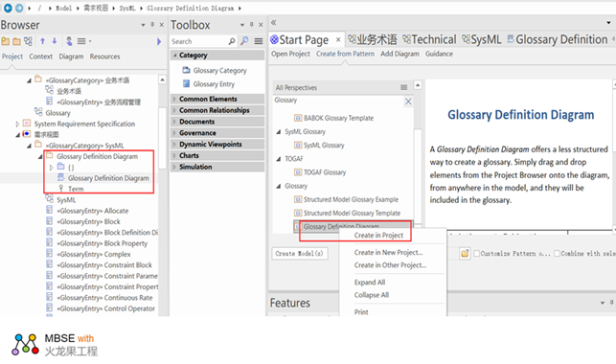Select Structured Model Glossary Template pattern
The width and height of the screenshot is (616, 364).
(x=348, y=214)
